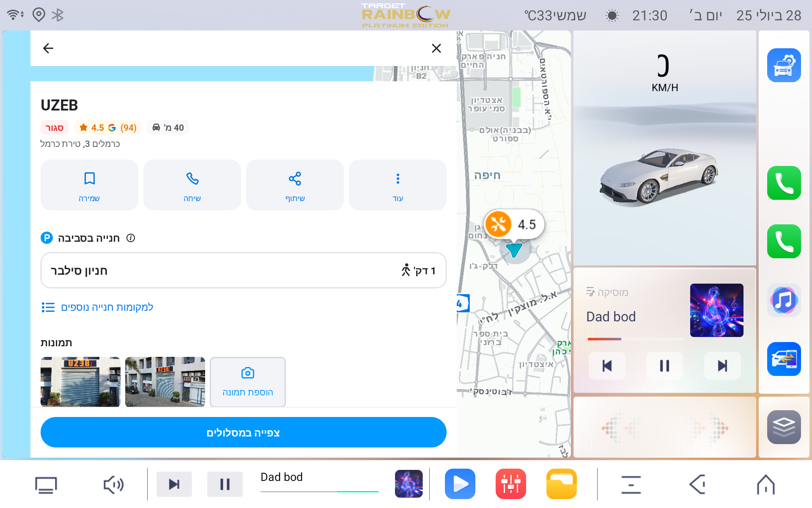Launch the yellow file manager app
The image size is (812, 508).
coord(562,484)
